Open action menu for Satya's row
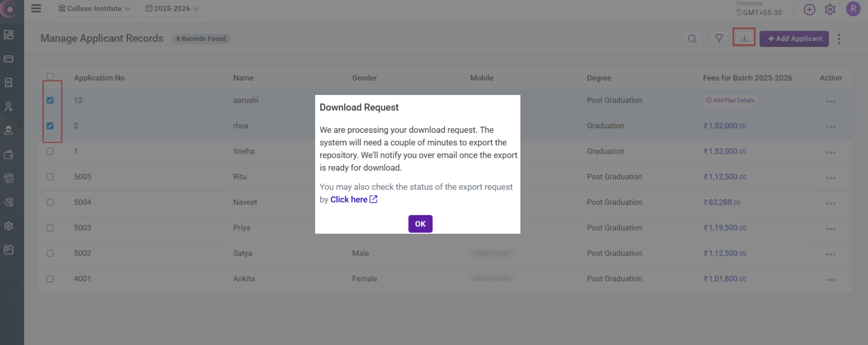Image resolution: width=868 pixels, height=345 pixels. click(x=830, y=254)
